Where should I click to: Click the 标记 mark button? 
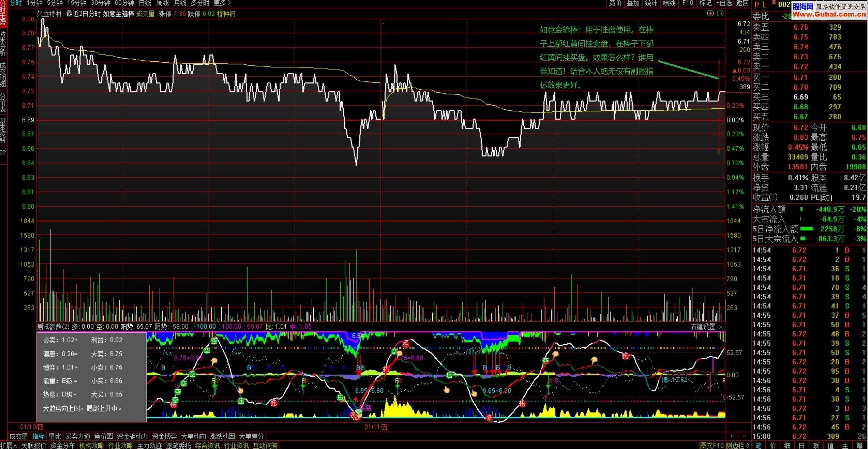click(x=705, y=3)
